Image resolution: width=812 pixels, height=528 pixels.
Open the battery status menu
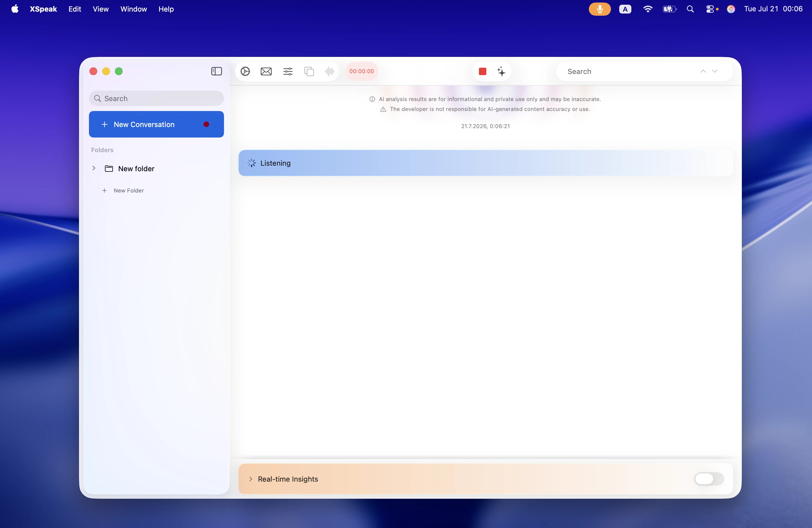point(669,9)
